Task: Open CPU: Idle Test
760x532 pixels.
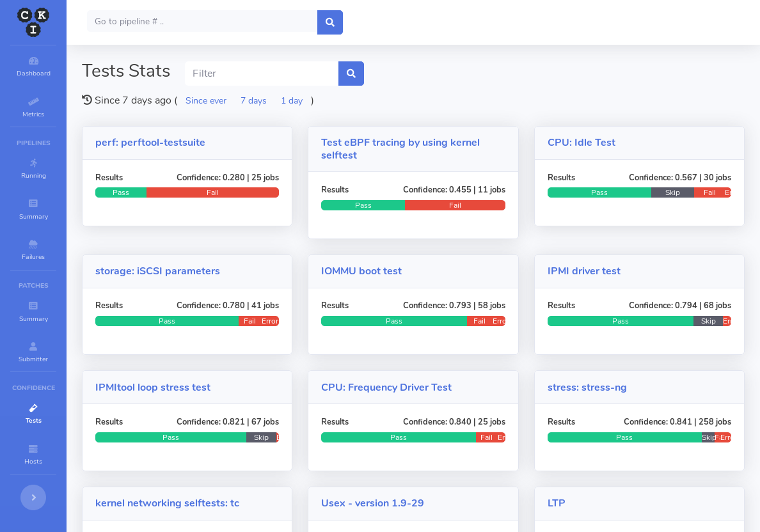Action: pos(582,143)
